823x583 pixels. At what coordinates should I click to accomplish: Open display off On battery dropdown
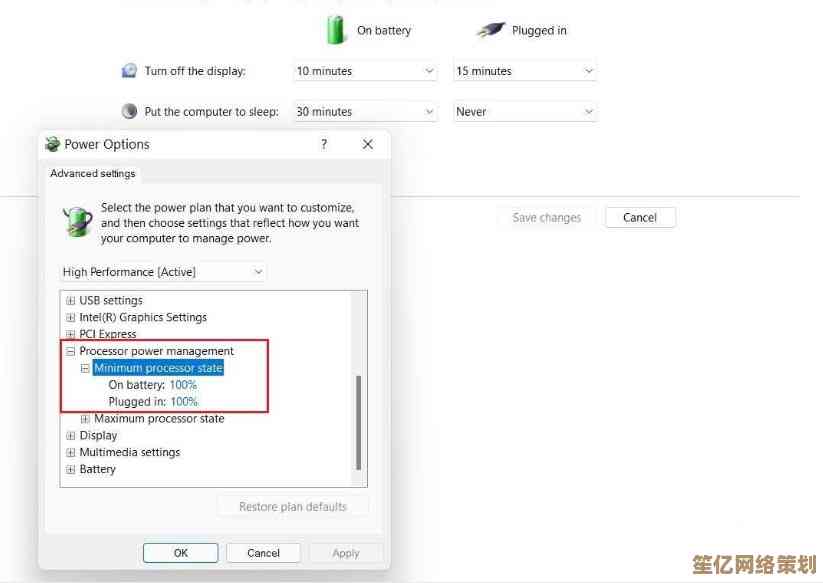[x=366, y=71]
